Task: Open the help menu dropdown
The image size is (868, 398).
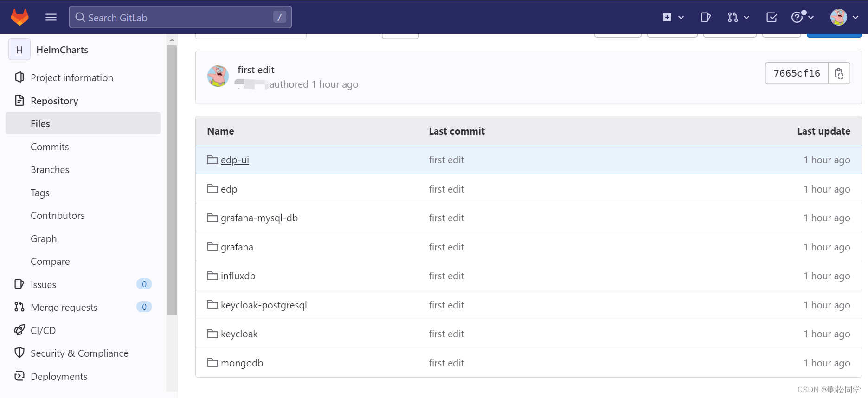Action: click(803, 17)
